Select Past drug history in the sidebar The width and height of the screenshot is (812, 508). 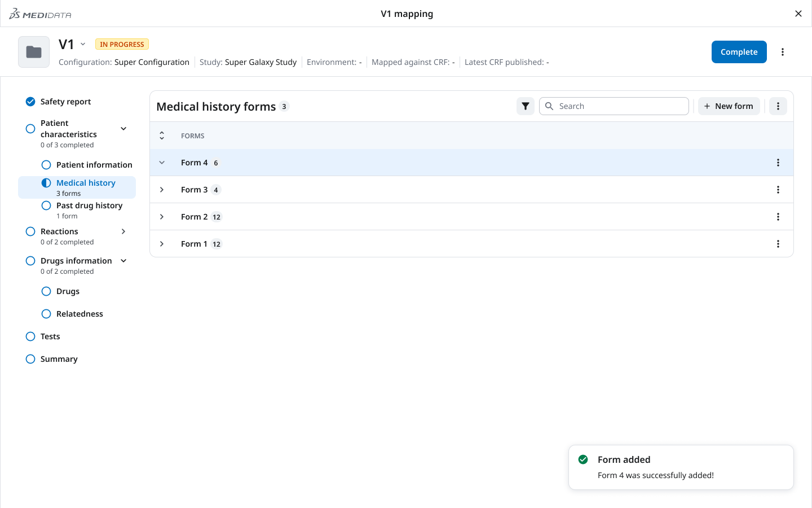89,205
